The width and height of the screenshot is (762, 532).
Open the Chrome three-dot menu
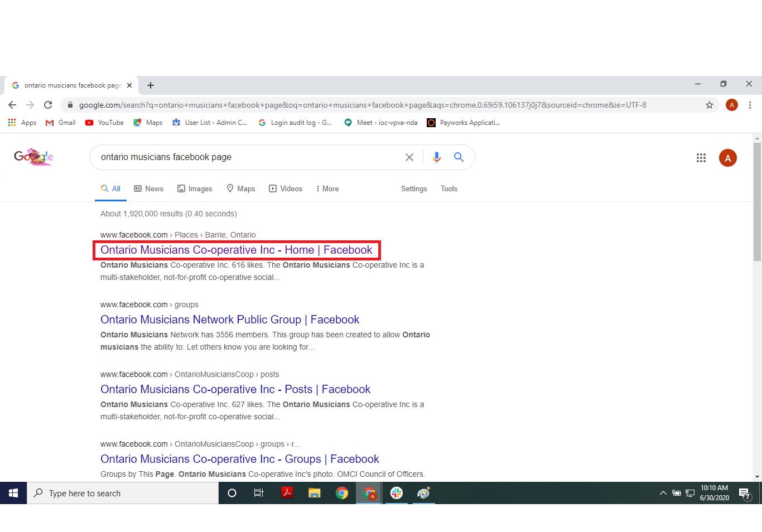750,105
